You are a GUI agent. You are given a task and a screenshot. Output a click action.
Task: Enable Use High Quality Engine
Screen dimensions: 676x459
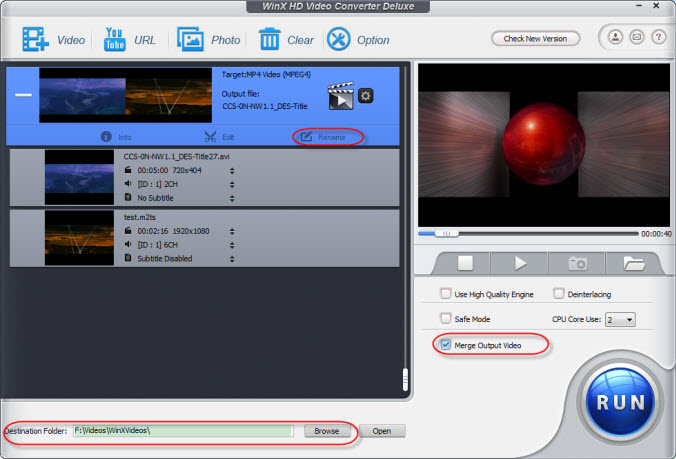[445, 294]
